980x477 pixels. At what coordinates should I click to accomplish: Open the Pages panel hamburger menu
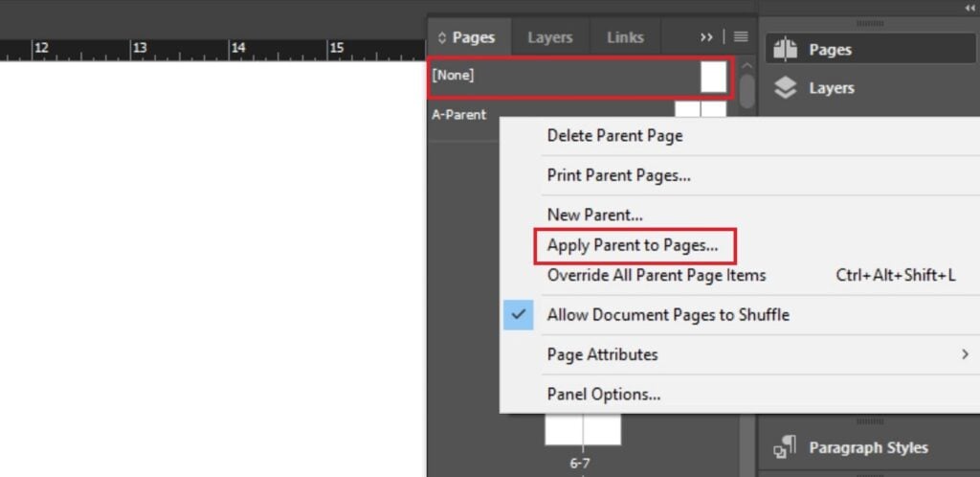click(x=741, y=37)
